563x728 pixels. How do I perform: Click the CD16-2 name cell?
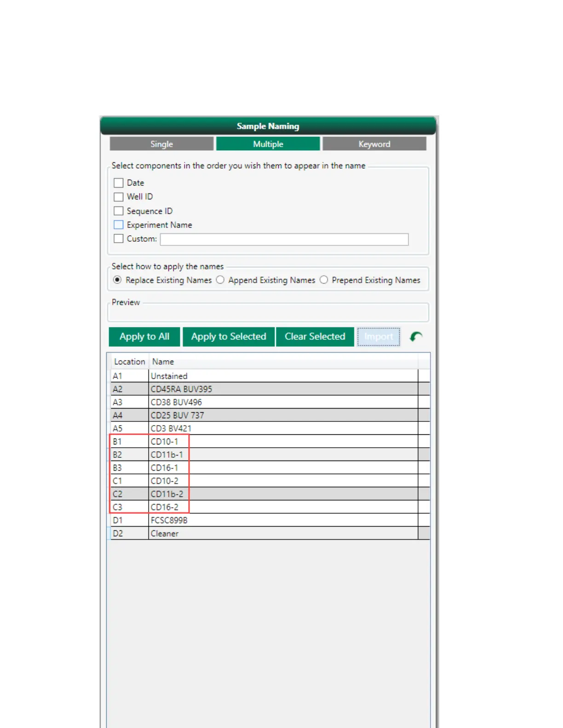coord(283,507)
